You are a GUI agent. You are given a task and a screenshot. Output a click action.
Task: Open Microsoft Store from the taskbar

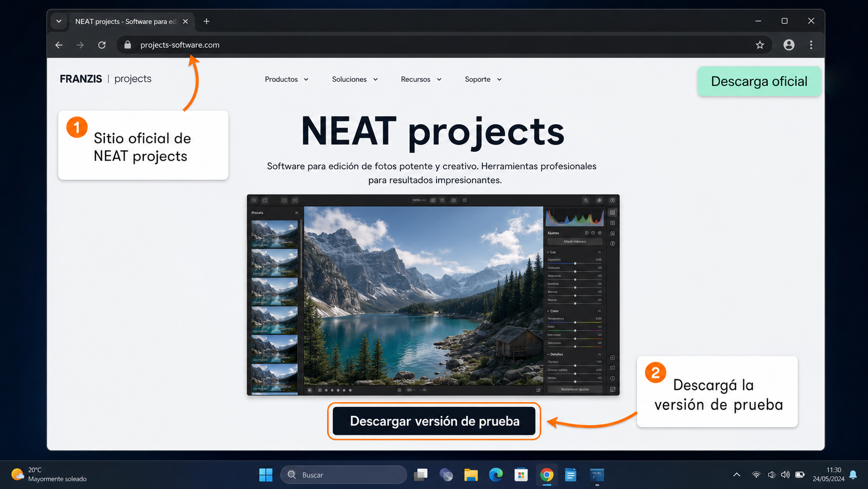[521, 475]
